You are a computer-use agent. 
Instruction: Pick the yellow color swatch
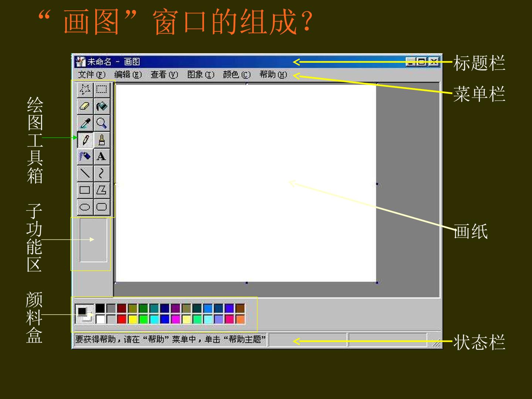(133, 319)
